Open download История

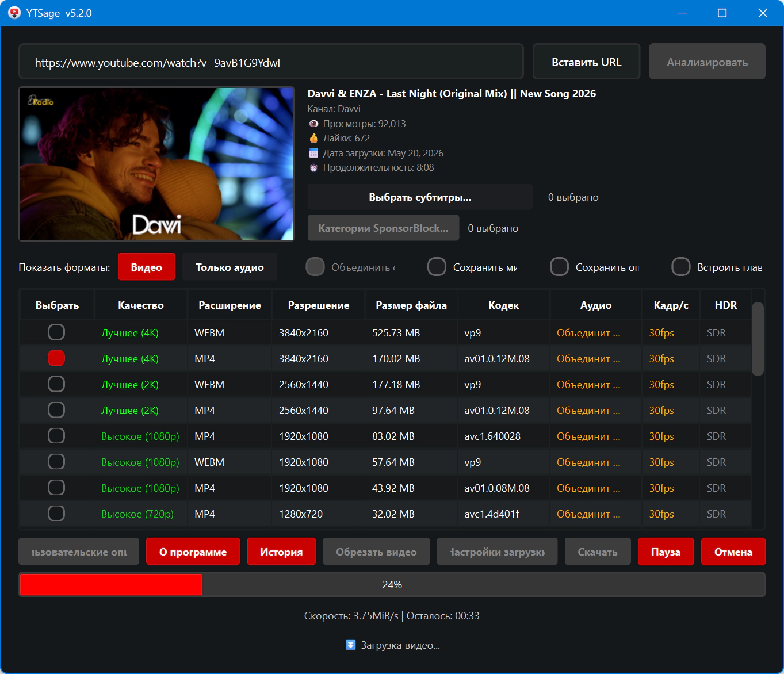point(281,552)
